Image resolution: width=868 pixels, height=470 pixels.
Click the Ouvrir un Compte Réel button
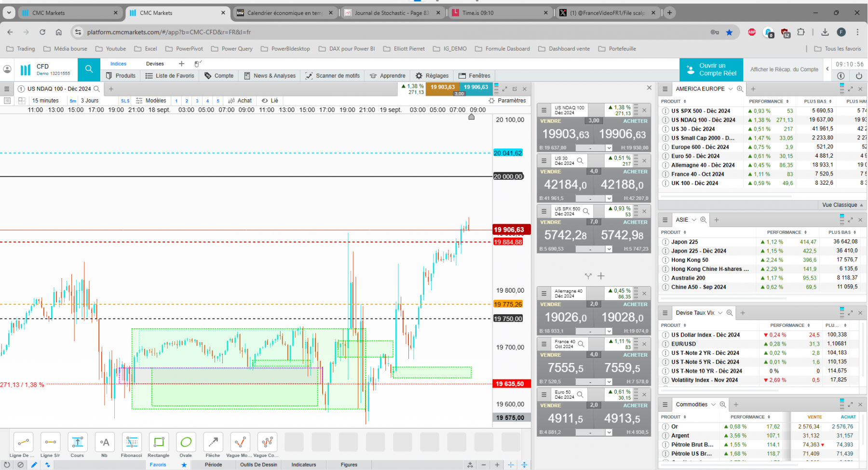pyautogui.click(x=711, y=69)
